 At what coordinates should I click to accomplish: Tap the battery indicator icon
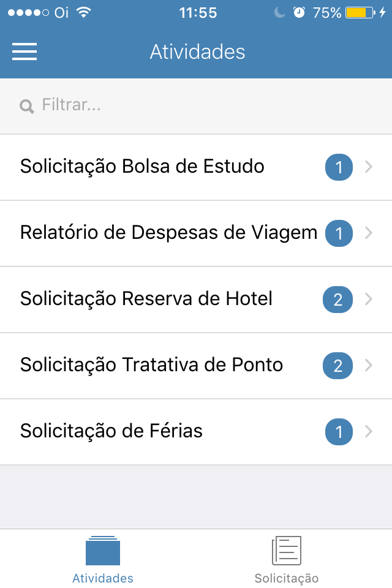(x=360, y=12)
